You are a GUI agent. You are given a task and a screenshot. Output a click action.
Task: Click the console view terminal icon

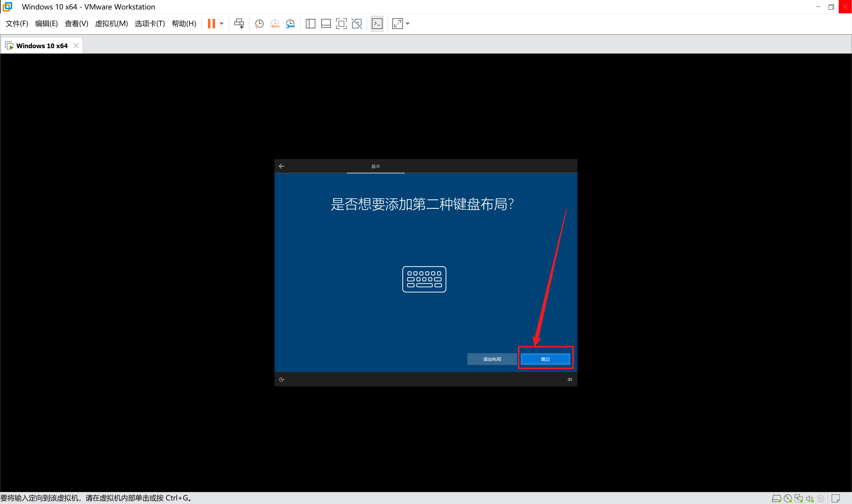pos(377,23)
